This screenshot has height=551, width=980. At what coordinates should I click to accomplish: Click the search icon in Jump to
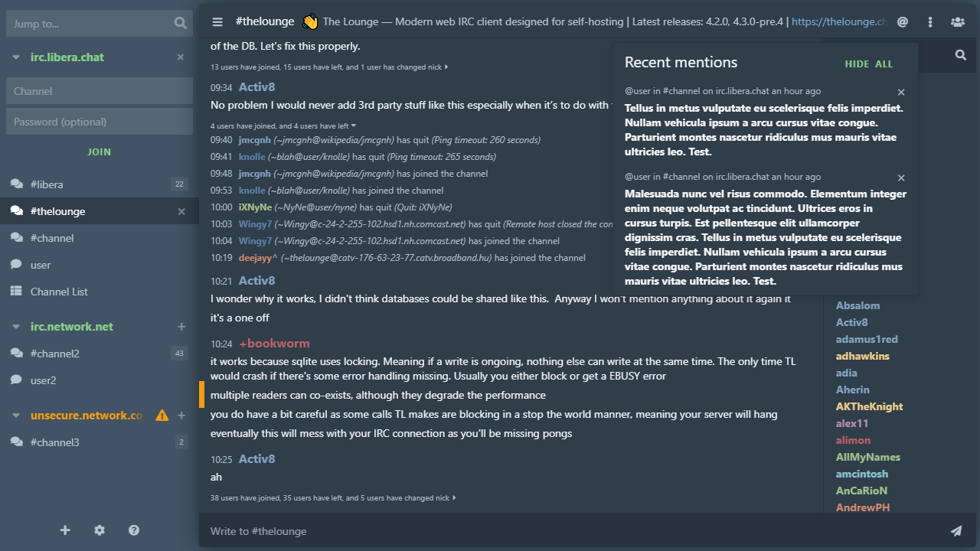click(x=180, y=23)
